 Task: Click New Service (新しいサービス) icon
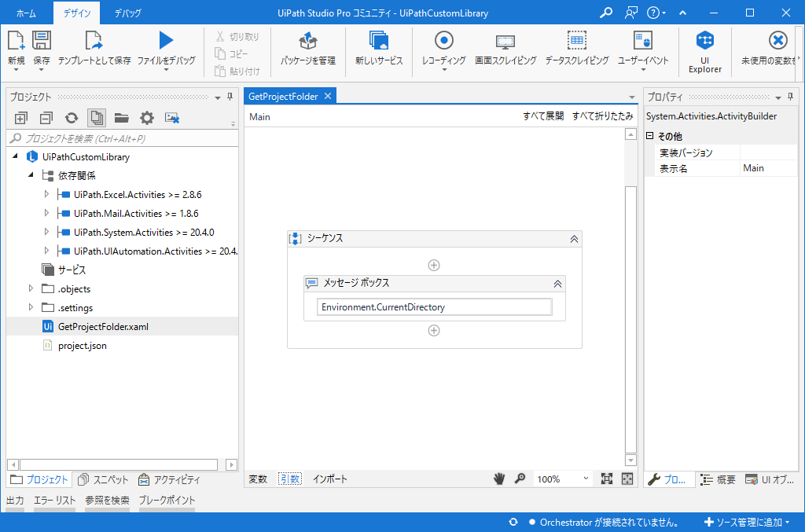379,41
